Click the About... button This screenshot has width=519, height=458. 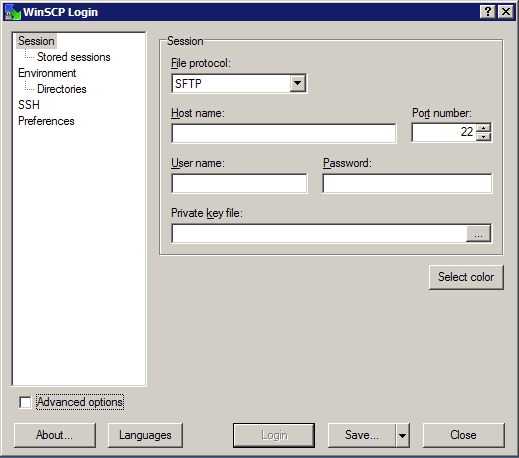pos(55,435)
